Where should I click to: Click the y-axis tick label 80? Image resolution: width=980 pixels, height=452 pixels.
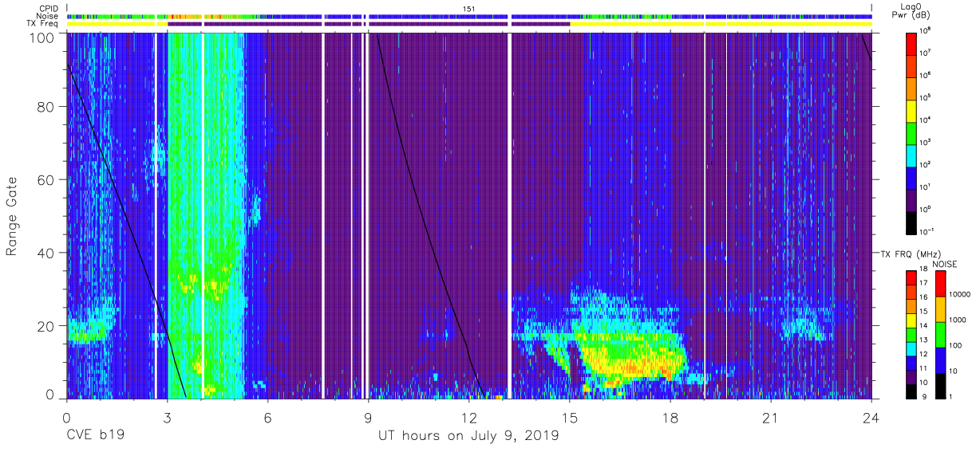[46, 107]
